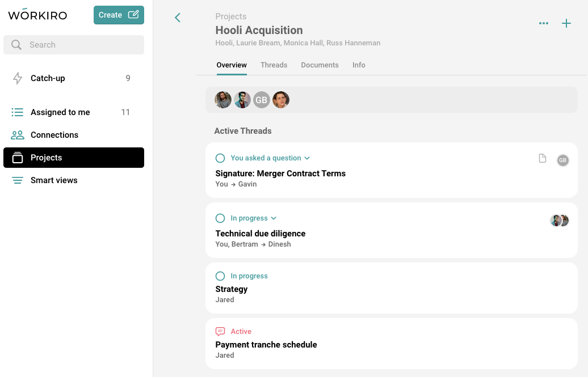Check the Strategy thread status circle
Image resolution: width=588 pixels, height=377 pixels.
(220, 276)
